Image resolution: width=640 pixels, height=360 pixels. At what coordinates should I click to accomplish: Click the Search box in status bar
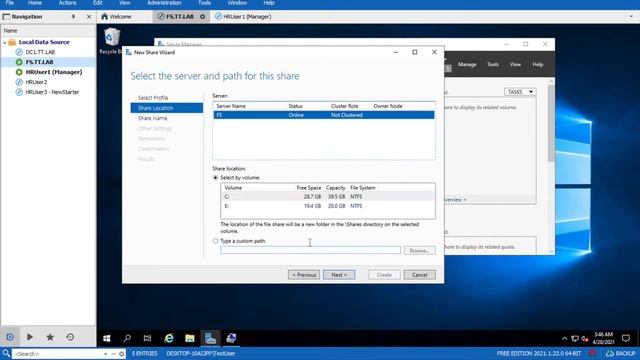(x=59, y=353)
